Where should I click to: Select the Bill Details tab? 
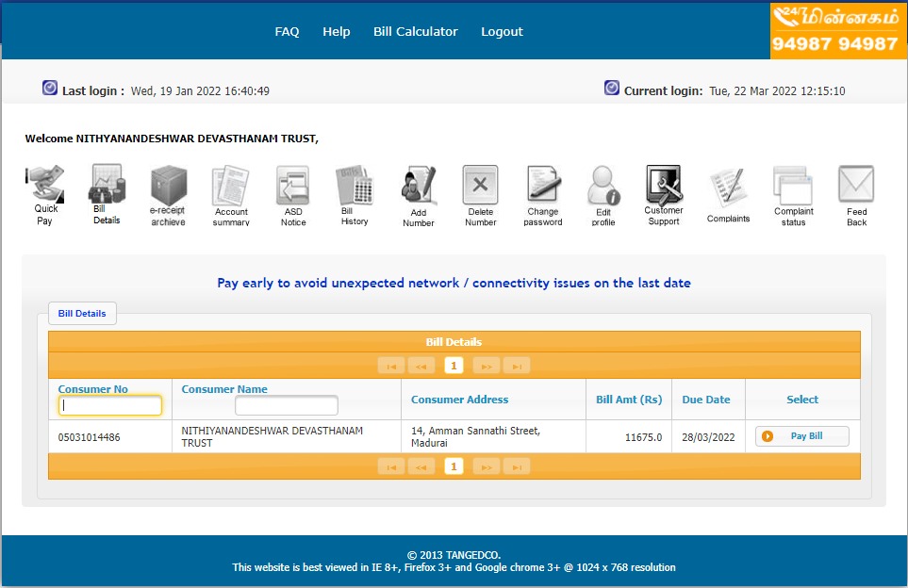82,313
